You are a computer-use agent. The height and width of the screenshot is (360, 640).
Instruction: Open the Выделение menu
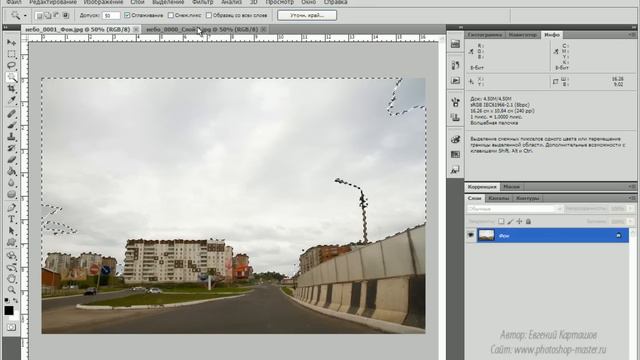168,2
